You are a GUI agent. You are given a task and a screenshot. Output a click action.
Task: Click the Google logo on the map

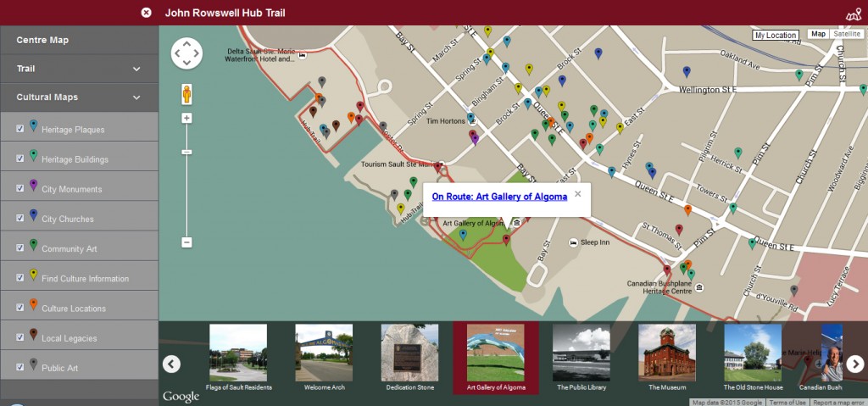(181, 398)
